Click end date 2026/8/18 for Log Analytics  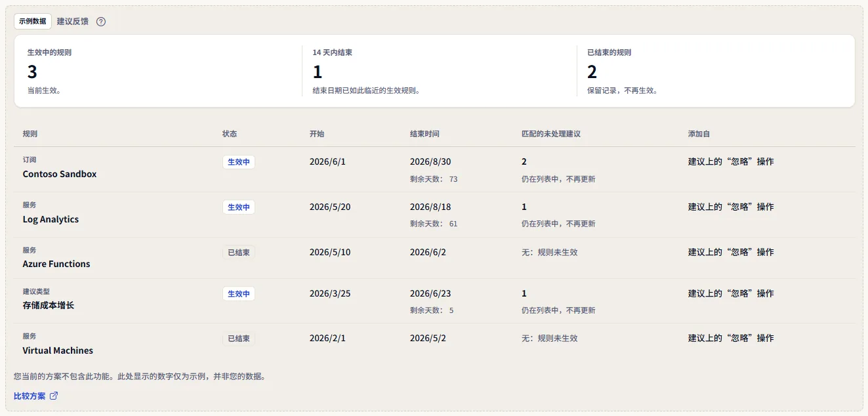(430, 207)
